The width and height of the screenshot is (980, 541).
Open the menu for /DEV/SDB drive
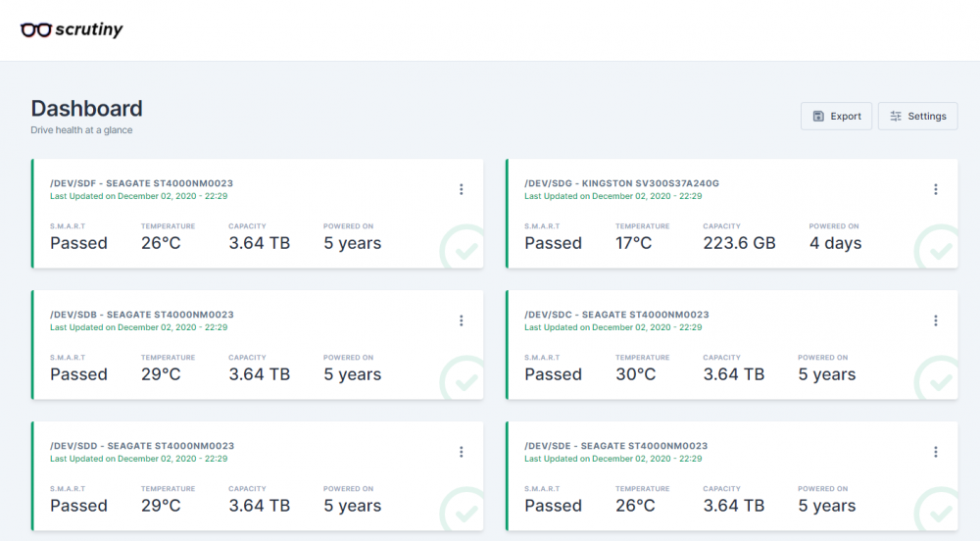pos(462,320)
